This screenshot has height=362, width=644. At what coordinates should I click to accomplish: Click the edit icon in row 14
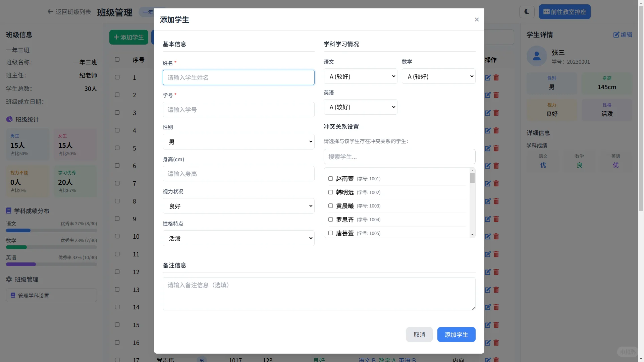[488, 307]
